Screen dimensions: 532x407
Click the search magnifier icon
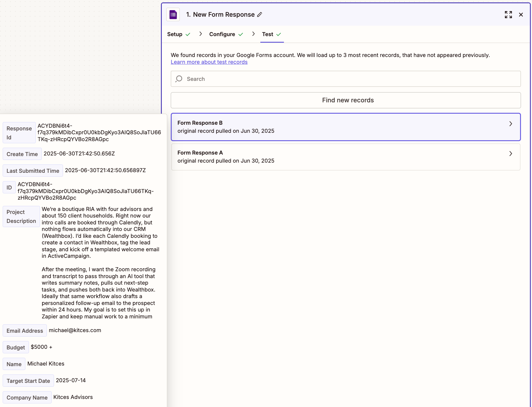[179, 79]
